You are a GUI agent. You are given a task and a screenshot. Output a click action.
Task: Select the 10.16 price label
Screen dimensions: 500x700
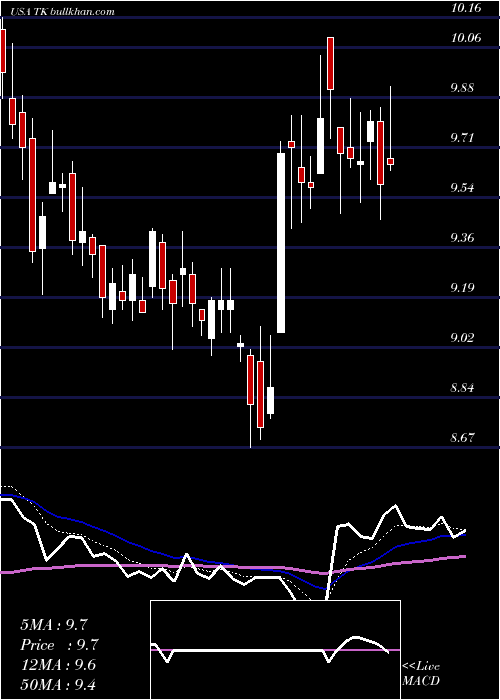pos(466,8)
